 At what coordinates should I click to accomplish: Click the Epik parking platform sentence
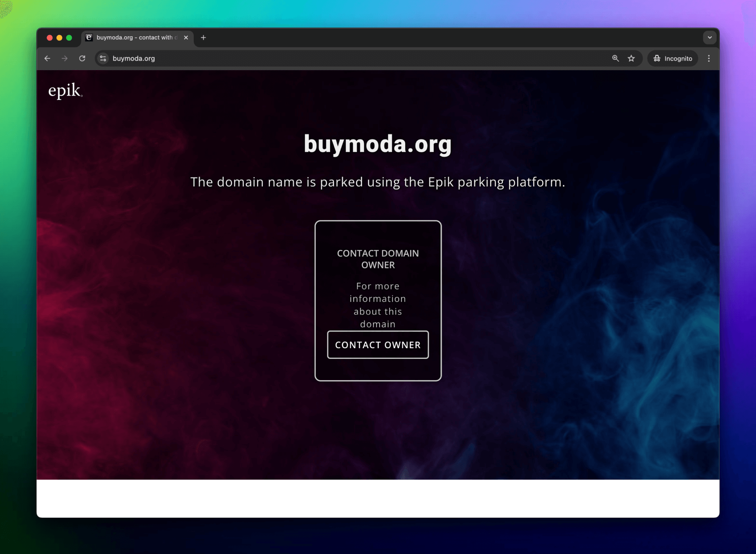point(378,182)
